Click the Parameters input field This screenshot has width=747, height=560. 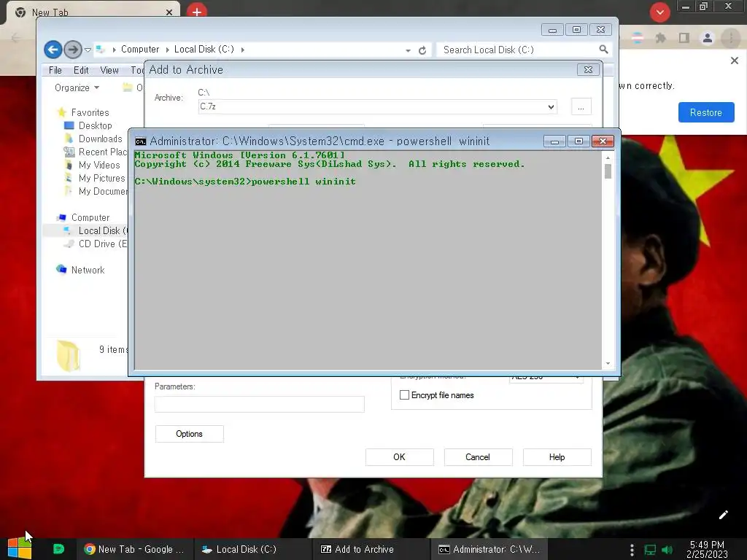[259, 404]
